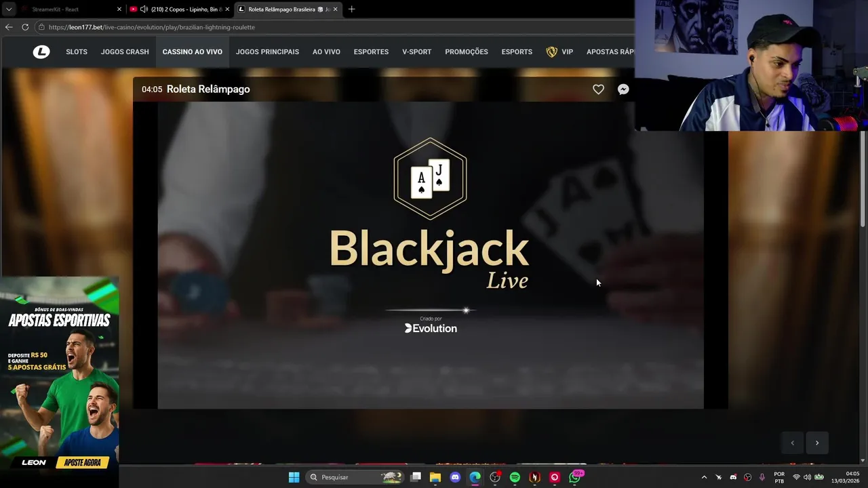Screen dimensions: 868x488
Task: Open OBS Studio from taskbar
Action: click(495, 477)
